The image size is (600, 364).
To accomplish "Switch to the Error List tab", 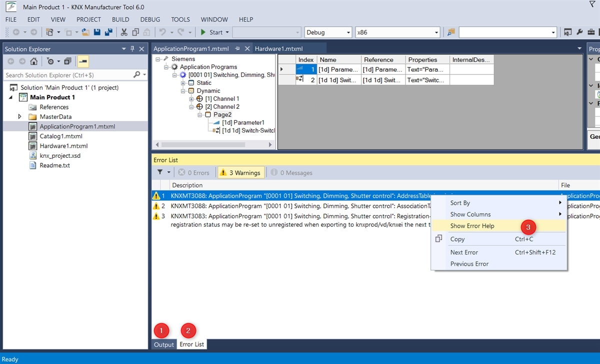I will [x=192, y=345].
